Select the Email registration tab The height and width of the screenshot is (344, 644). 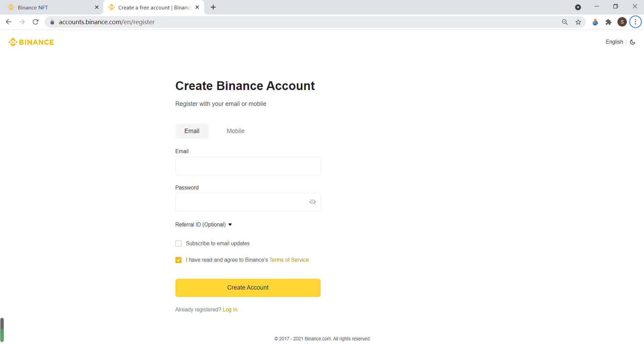pyautogui.click(x=192, y=131)
